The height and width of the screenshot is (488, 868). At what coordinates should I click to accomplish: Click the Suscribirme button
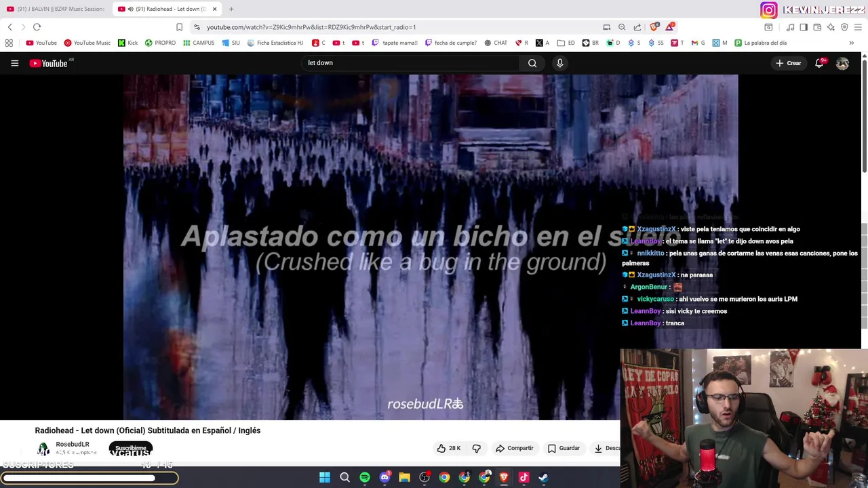(x=131, y=449)
